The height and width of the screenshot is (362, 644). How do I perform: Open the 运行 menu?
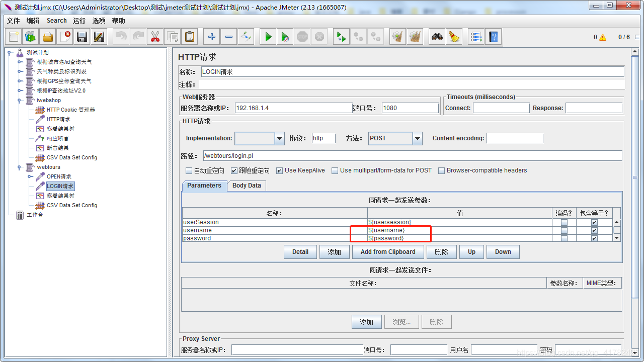click(x=79, y=21)
